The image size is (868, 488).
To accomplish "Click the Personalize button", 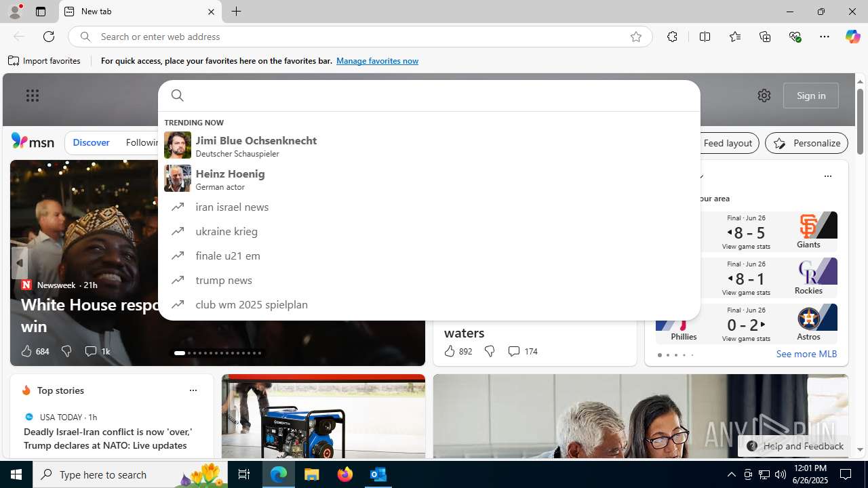I will [806, 143].
